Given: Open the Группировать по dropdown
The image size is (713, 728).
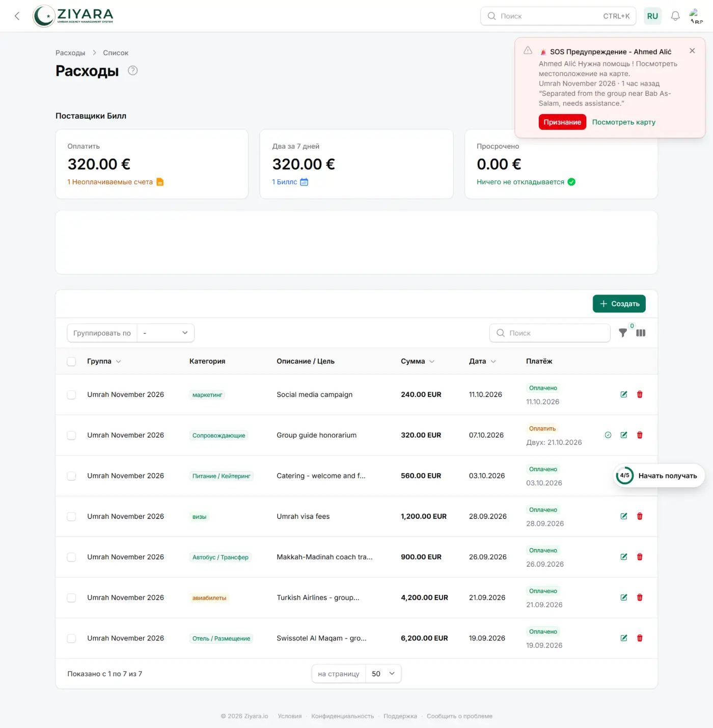Looking at the screenshot, I should pyautogui.click(x=166, y=333).
